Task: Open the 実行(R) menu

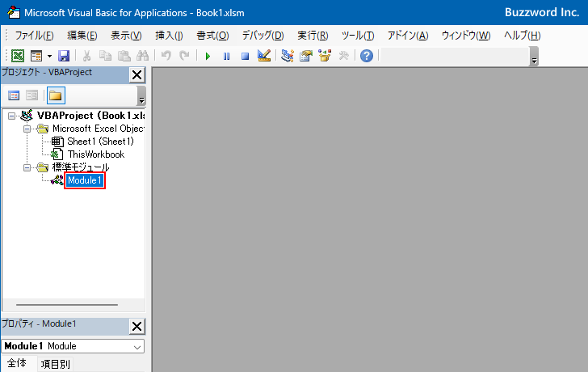Action: (313, 36)
